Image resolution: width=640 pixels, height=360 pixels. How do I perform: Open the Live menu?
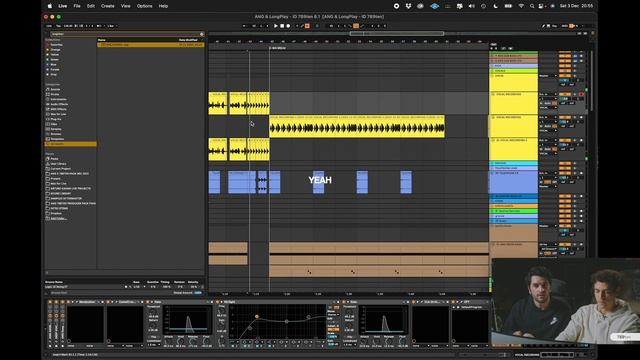[62, 6]
